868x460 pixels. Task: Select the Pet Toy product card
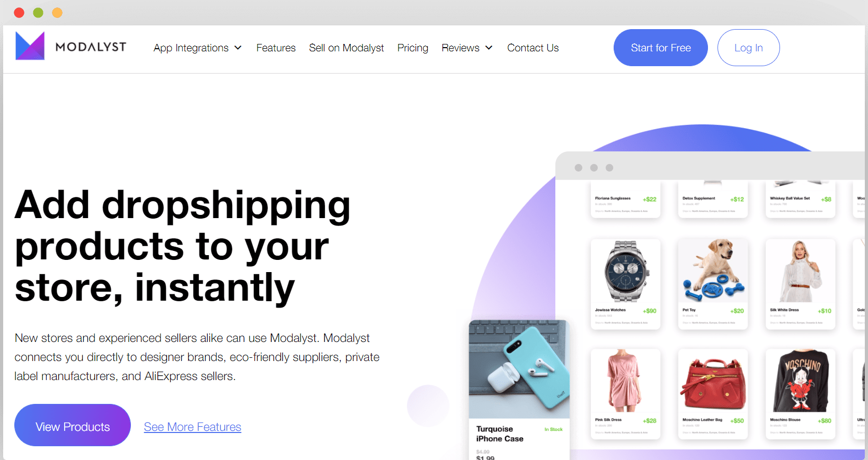(713, 284)
